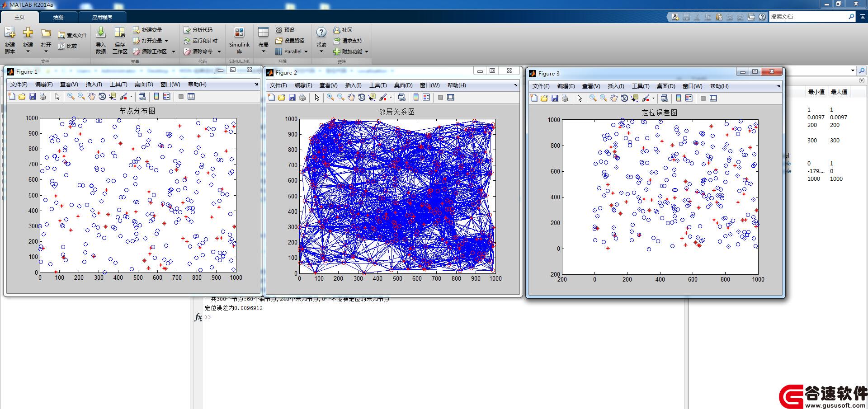Expand the Open (打开) dropdown arrow

(x=46, y=51)
